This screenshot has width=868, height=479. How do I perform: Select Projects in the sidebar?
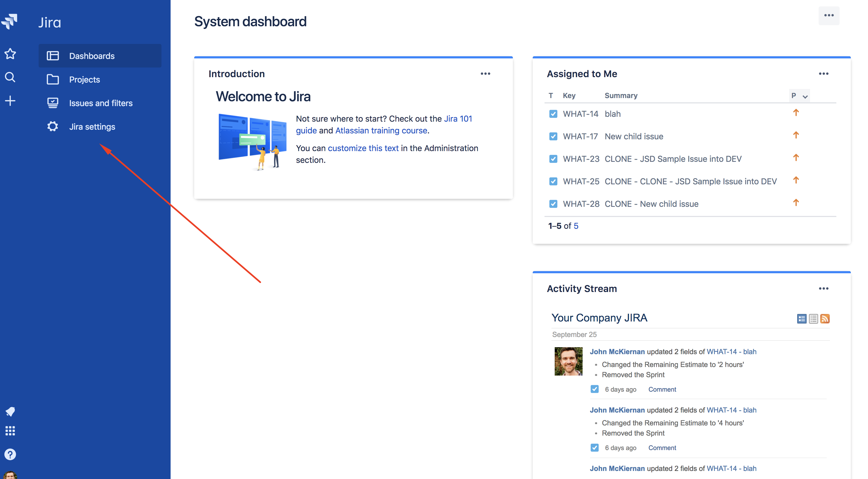coord(84,80)
